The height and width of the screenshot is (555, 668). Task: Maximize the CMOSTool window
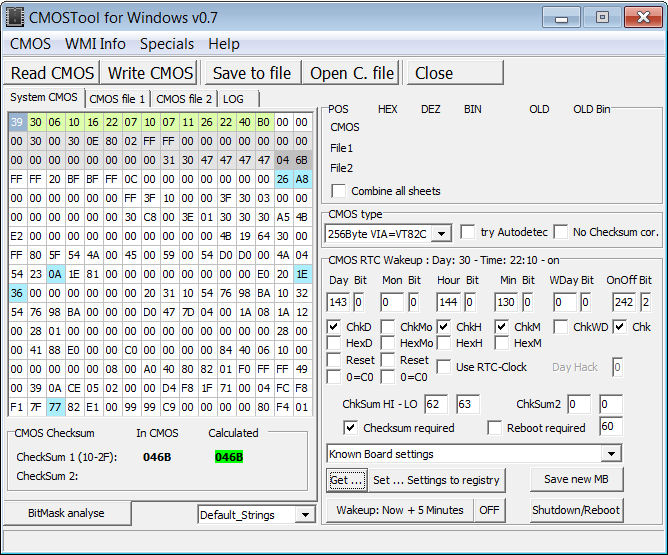coord(602,18)
